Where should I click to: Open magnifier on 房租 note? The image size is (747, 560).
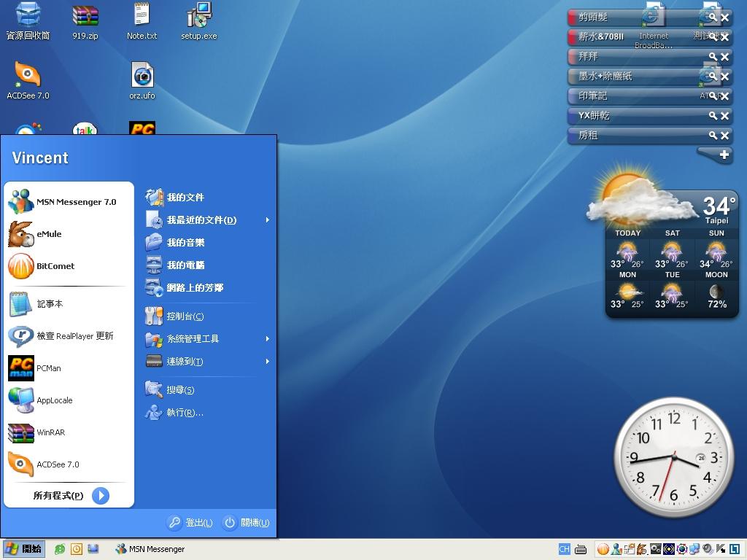click(x=713, y=136)
